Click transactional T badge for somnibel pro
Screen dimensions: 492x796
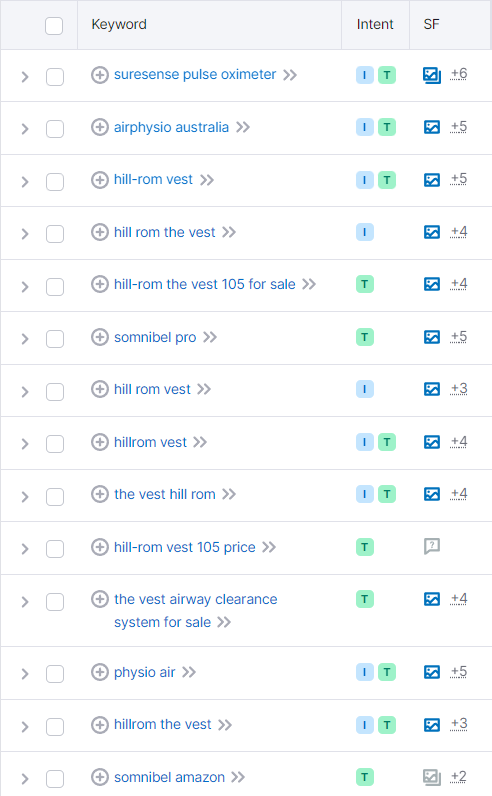tap(365, 337)
